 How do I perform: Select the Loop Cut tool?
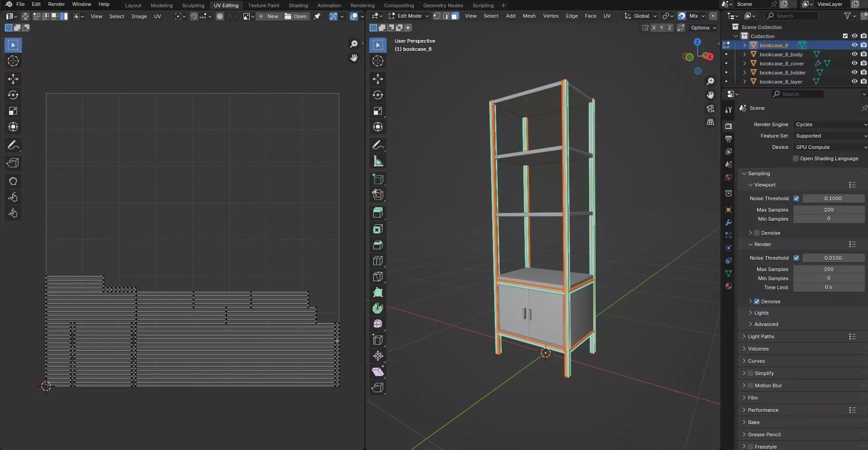[x=377, y=261]
